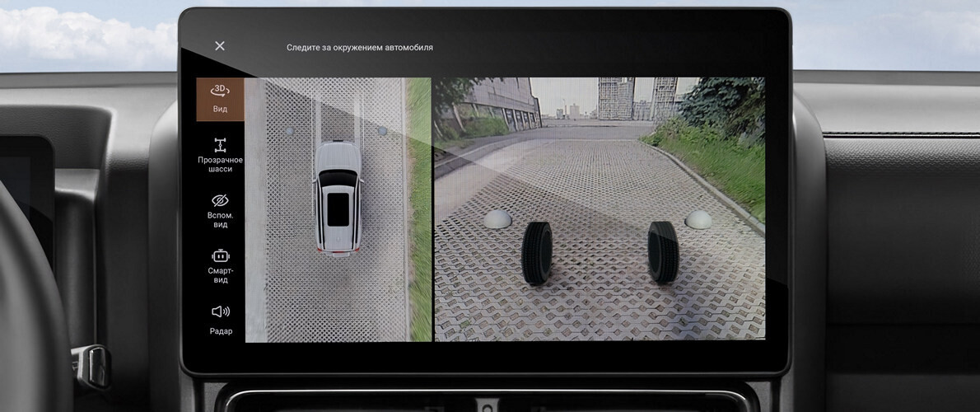Switch to the "Вид" tab label
Screen dimensions: 980x412
[x=220, y=109]
